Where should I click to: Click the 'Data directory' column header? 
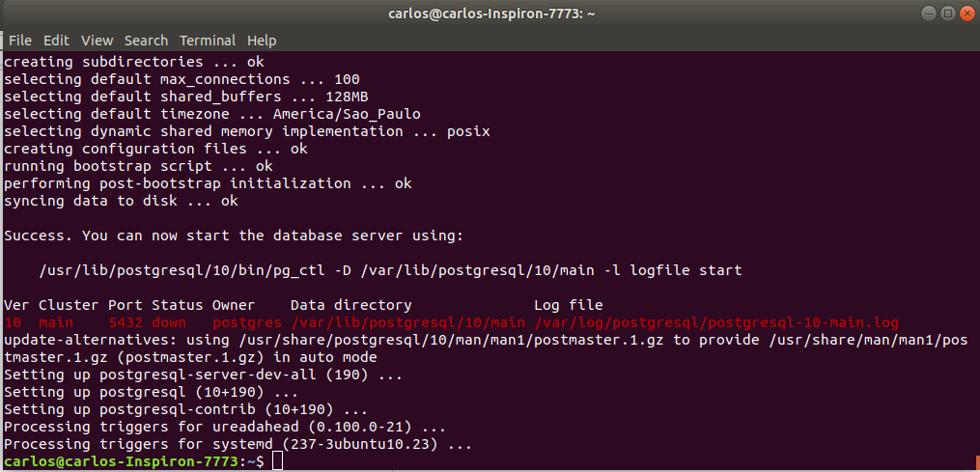click(x=351, y=306)
